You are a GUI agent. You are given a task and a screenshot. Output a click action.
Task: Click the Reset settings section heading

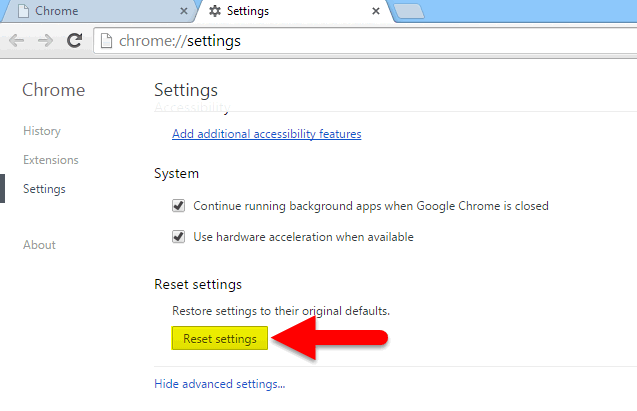198,284
